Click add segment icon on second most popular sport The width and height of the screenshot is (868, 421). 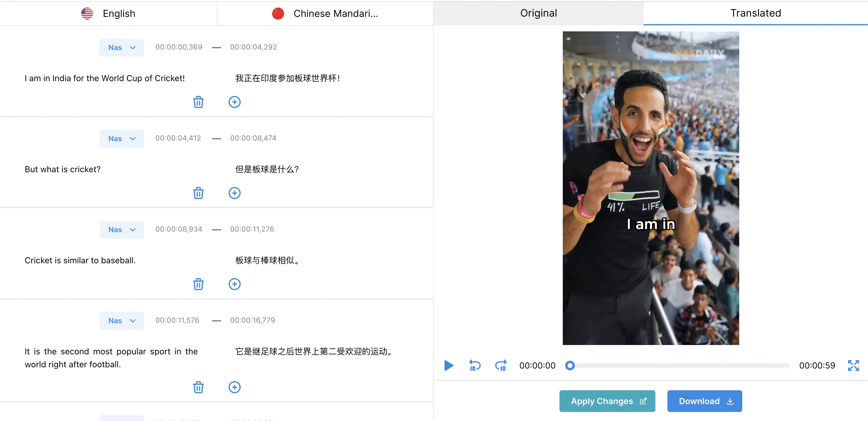234,386
